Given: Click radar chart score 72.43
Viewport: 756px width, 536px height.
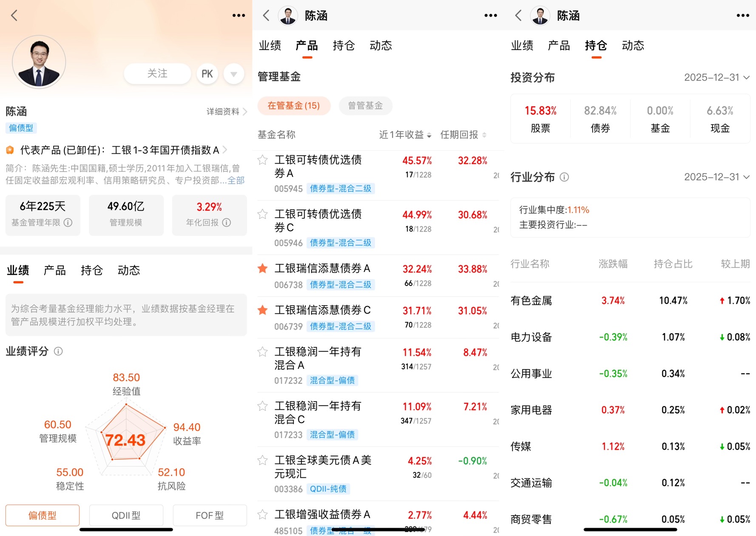Looking at the screenshot, I should point(125,440).
